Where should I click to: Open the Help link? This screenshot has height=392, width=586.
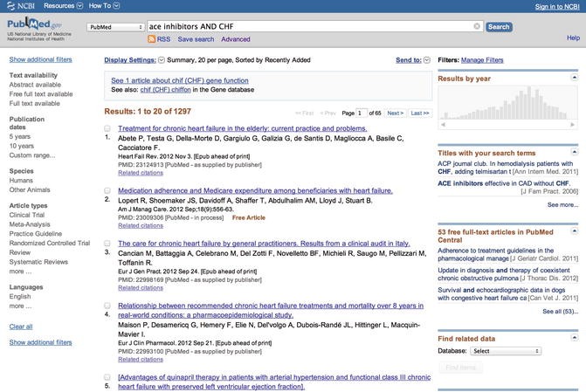[573, 38]
